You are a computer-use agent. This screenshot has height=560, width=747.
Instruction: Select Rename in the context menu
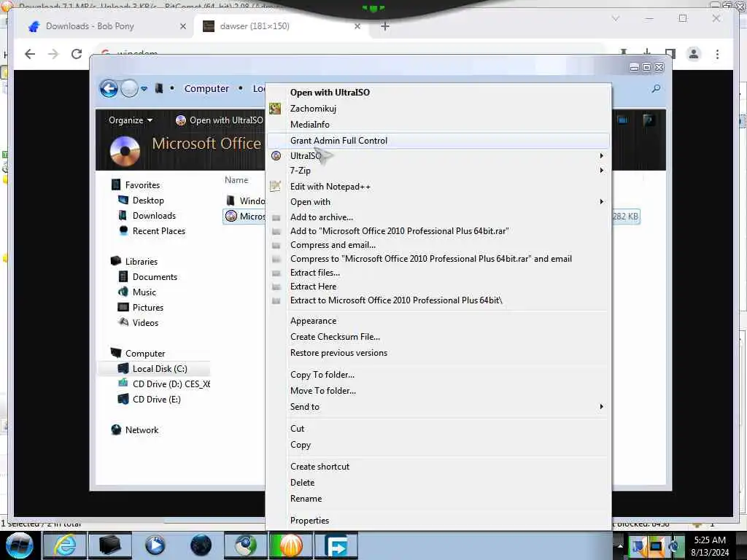(x=306, y=499)
